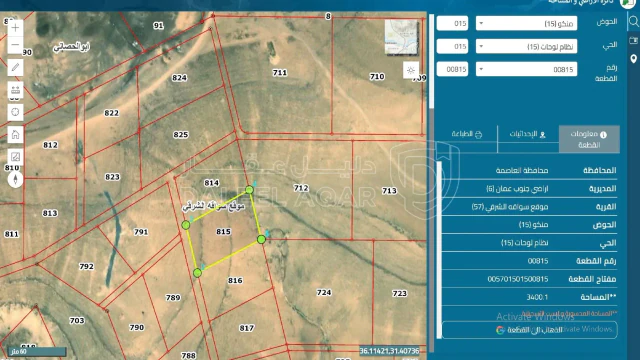Click the basemap switcher thumbnail
Viewport: 640px width, 360px height.
[401, 37]
